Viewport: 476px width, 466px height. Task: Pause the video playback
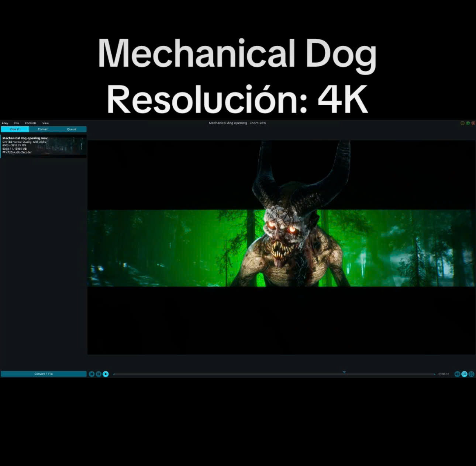[99, 374]
